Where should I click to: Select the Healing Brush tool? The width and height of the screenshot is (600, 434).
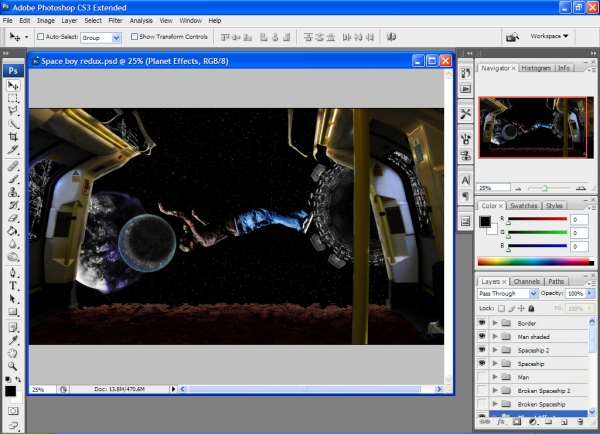13,166
